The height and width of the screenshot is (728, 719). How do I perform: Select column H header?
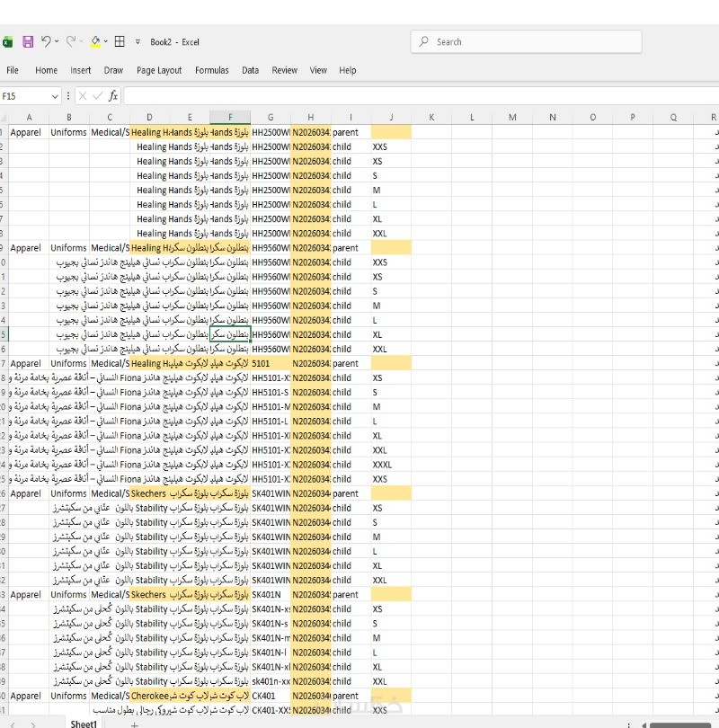click(x=311, y=118)
